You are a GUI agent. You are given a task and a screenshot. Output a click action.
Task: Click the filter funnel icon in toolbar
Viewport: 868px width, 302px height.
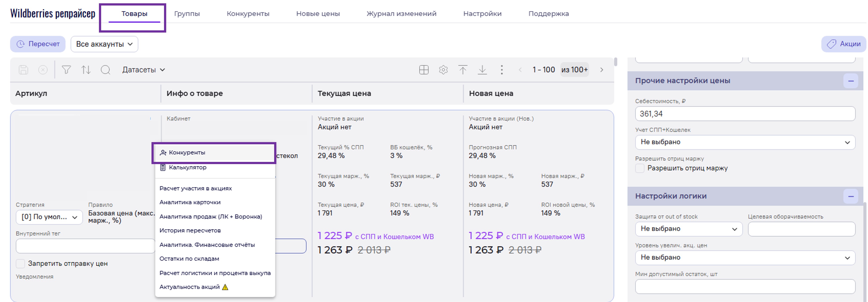(66, 70)
